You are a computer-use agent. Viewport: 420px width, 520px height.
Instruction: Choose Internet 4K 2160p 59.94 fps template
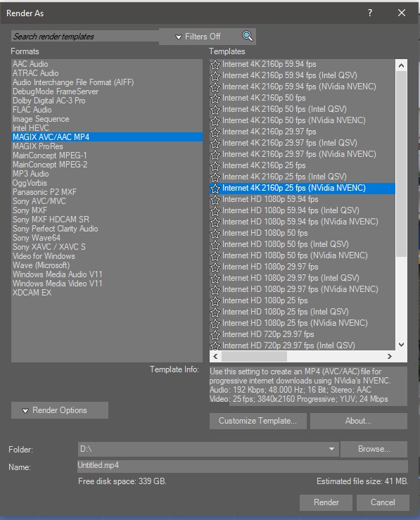[303, 64]
